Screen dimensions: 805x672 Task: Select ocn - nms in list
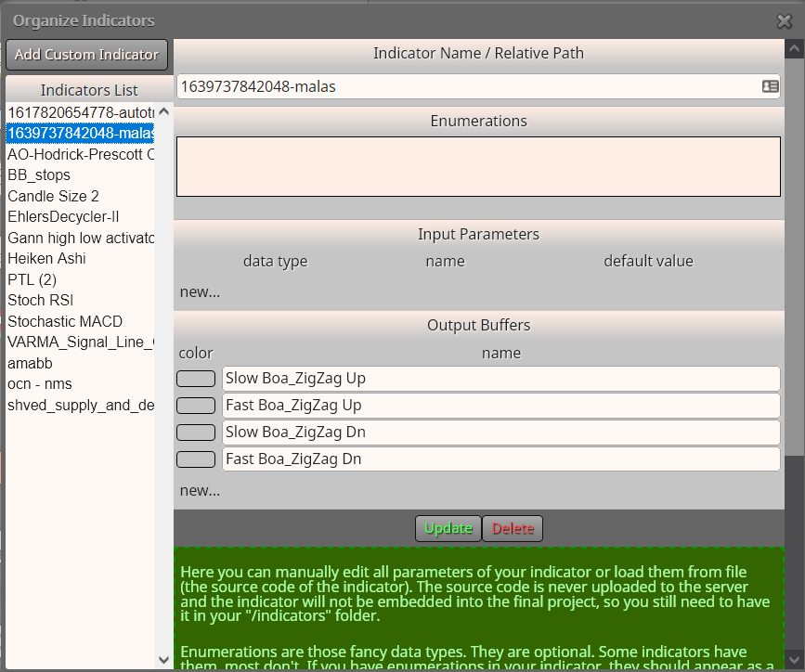tap(80, 384)
